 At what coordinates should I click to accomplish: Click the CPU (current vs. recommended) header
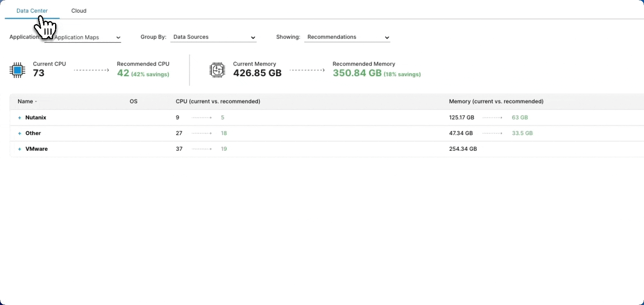(x=218, y=102)
